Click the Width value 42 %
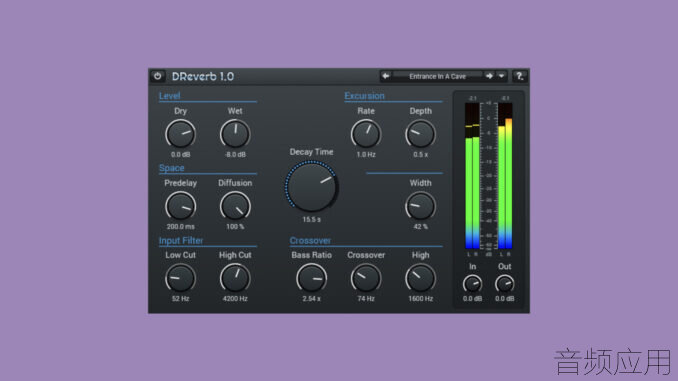This screenshot has width=678, height=381. tap(420, 227)
